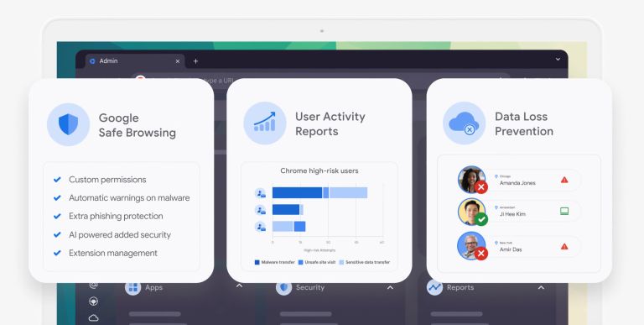
Task: Toggle the Extension management checkmark
Action: coord(57,253)
